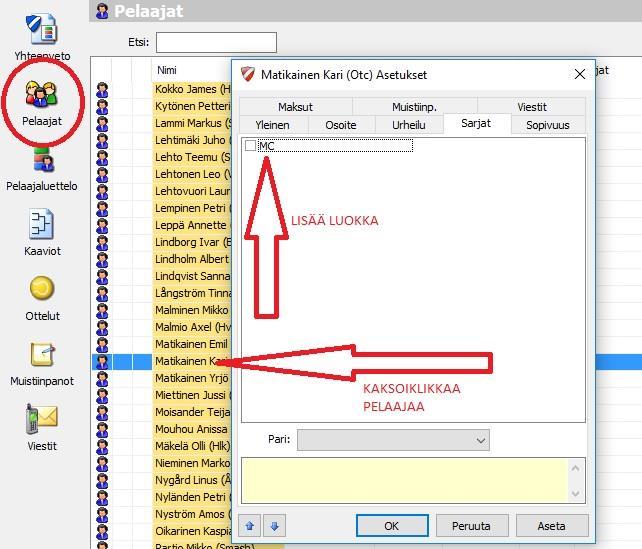Viewport: 642px width, 549px height.
Task: Click the yellow notes text area
Action: tap(405, 481)
